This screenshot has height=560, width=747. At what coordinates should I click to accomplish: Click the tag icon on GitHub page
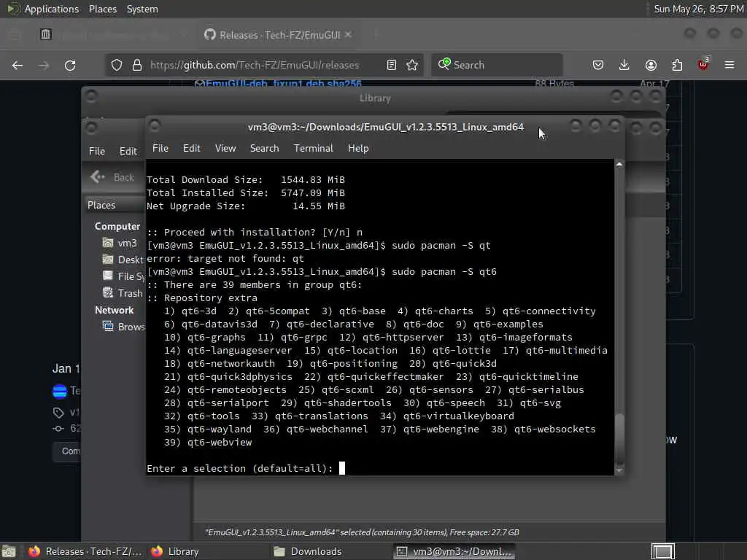pyautogui.click(x=58, y=413)
